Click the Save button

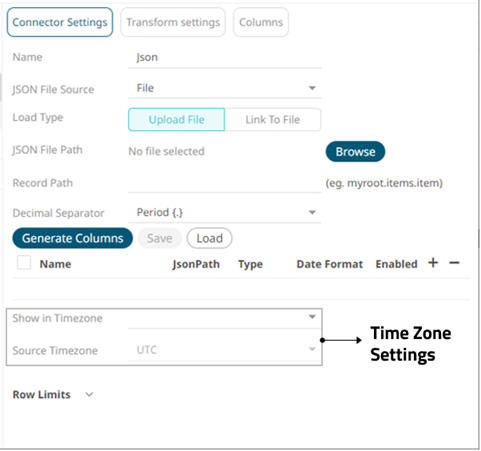pos(160,238)
